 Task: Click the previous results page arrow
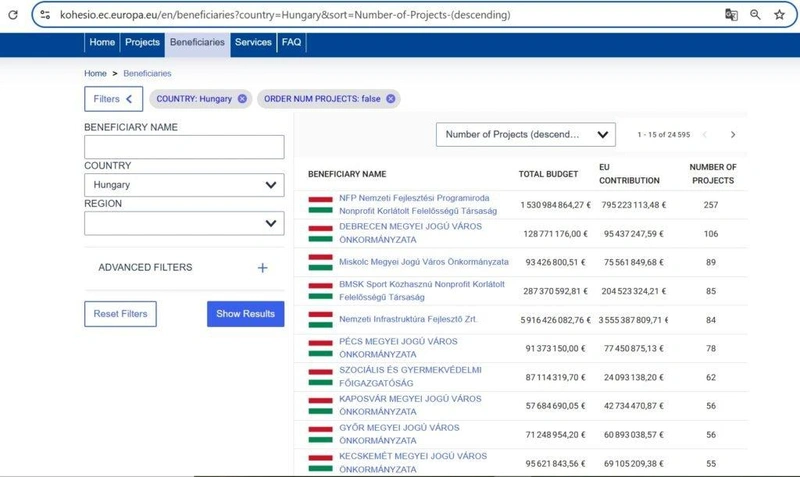[705, 135]
